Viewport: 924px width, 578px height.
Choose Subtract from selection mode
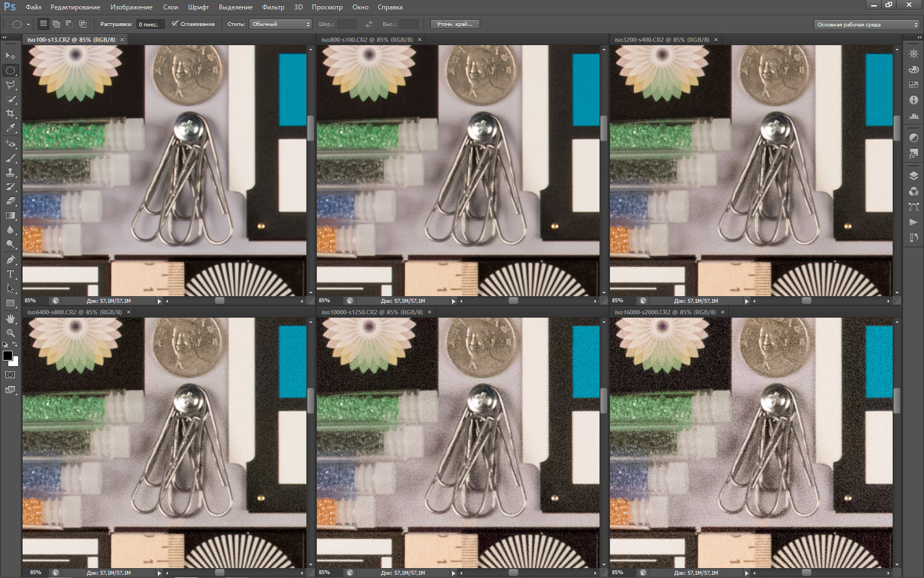69,24
